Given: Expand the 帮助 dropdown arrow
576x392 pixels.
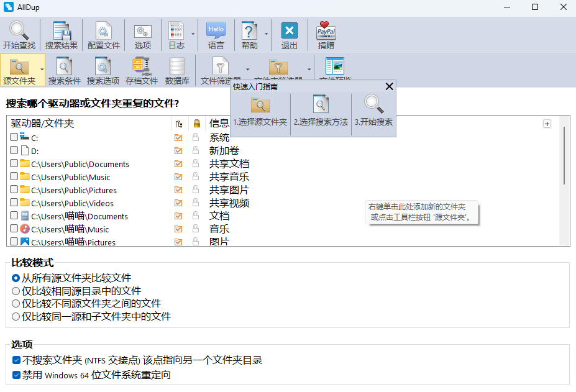Looking at the screenshot, I should 267,34.
